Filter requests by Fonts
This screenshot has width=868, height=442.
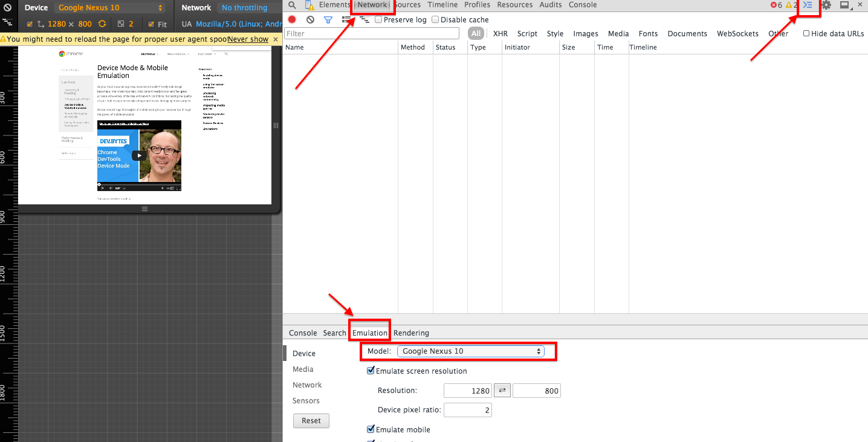648,34
